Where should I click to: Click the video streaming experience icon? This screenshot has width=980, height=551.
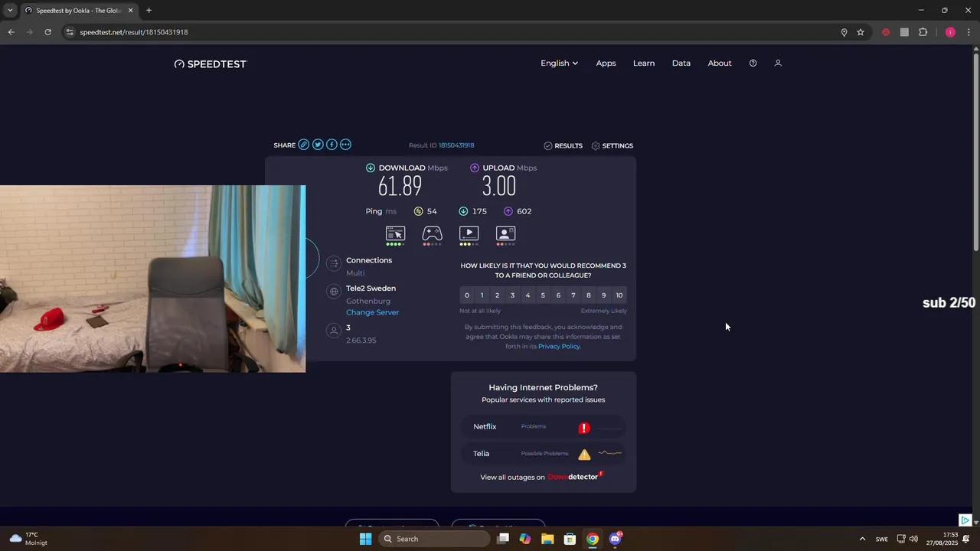(469, 233)
